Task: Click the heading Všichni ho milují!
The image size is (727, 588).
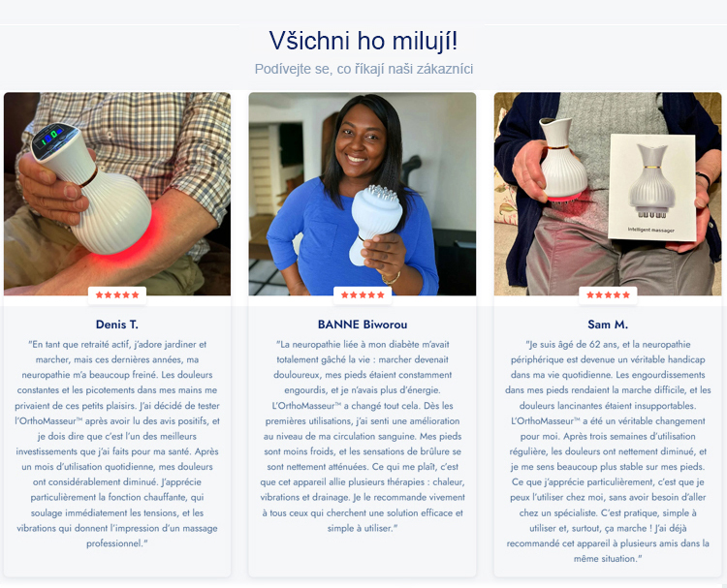Action: 363,41
